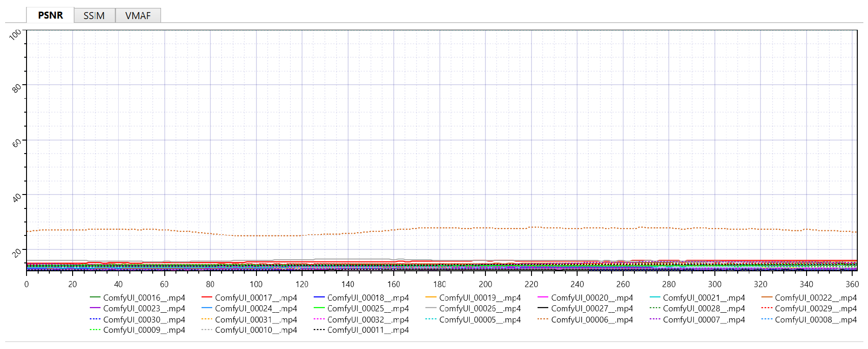Select the PSNR tab

[x=50, y=15]
